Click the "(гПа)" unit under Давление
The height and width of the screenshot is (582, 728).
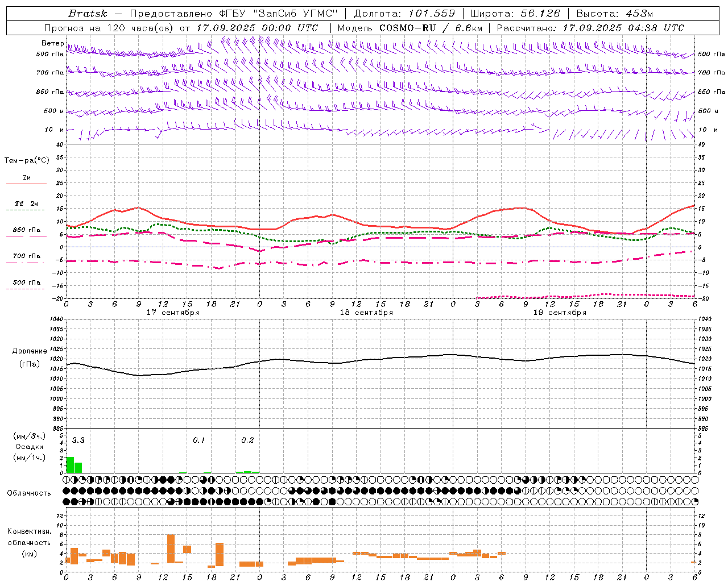click(x=30, y=364)
